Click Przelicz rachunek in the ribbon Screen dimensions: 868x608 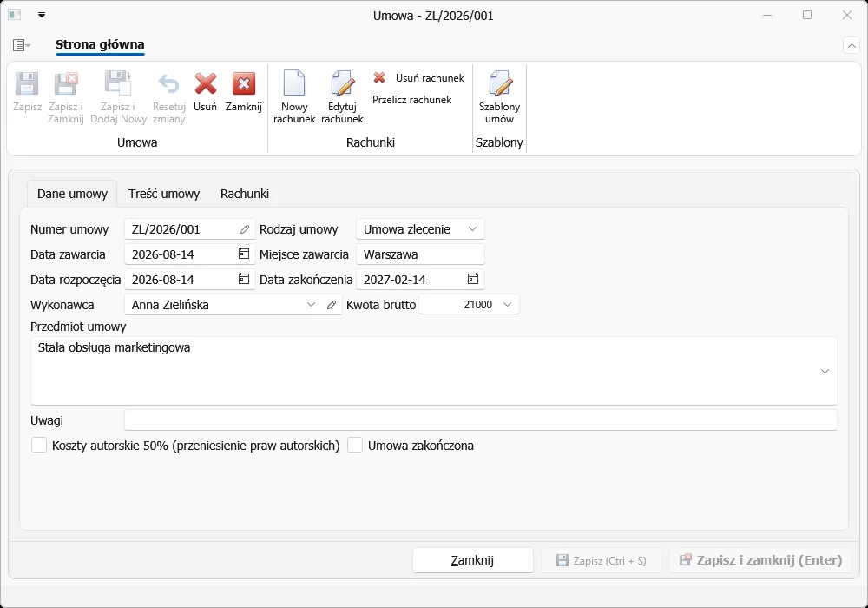[x=411, y=100]
